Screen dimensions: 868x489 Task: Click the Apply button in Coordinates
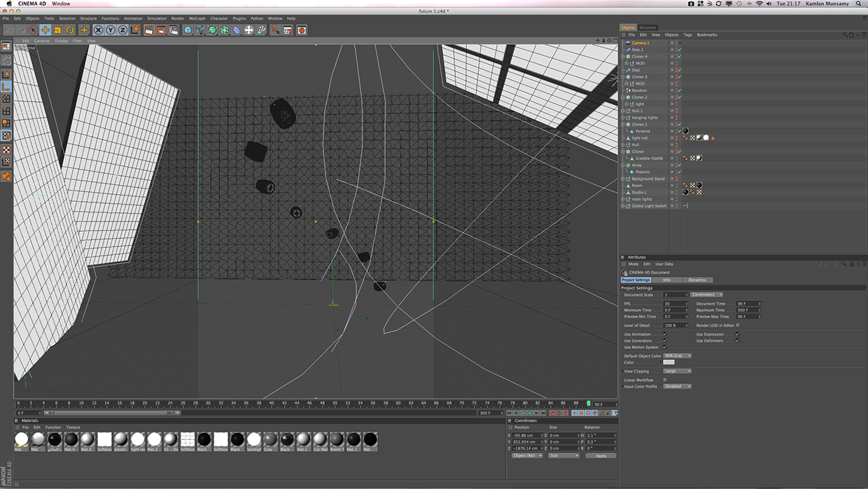pos(601,455)
